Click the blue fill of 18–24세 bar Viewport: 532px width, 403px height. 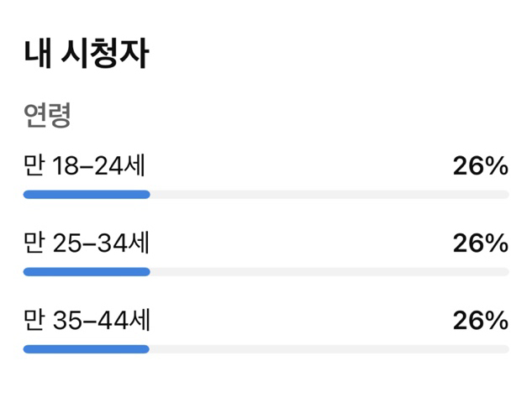coord(87,195)
